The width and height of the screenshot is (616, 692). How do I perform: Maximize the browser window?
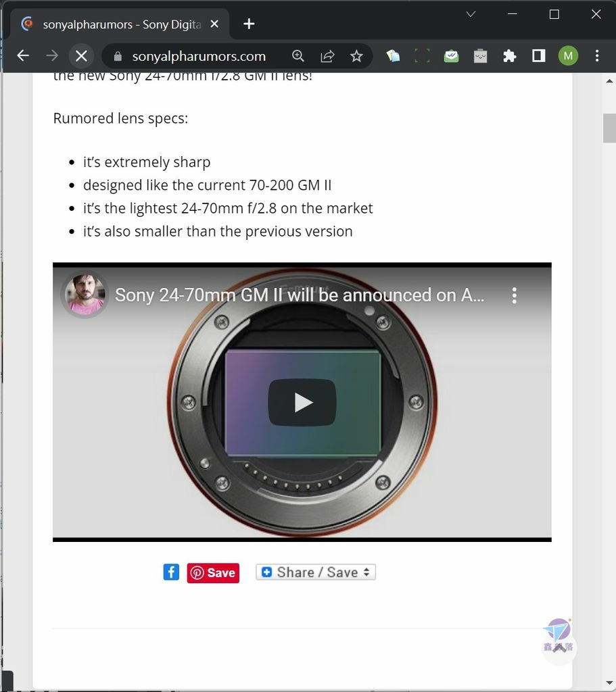coord(554,14)
